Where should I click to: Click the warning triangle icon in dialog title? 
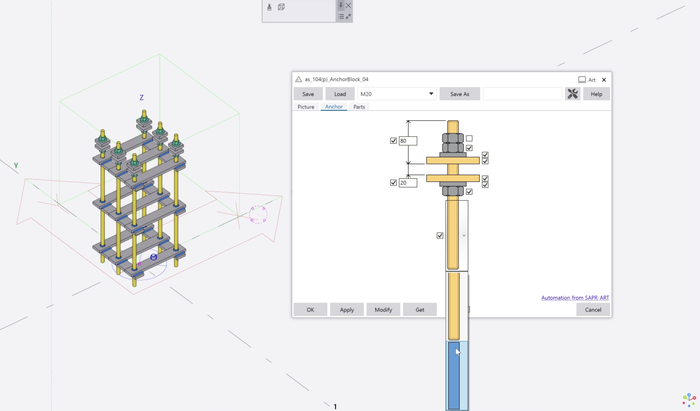[299, 79]
